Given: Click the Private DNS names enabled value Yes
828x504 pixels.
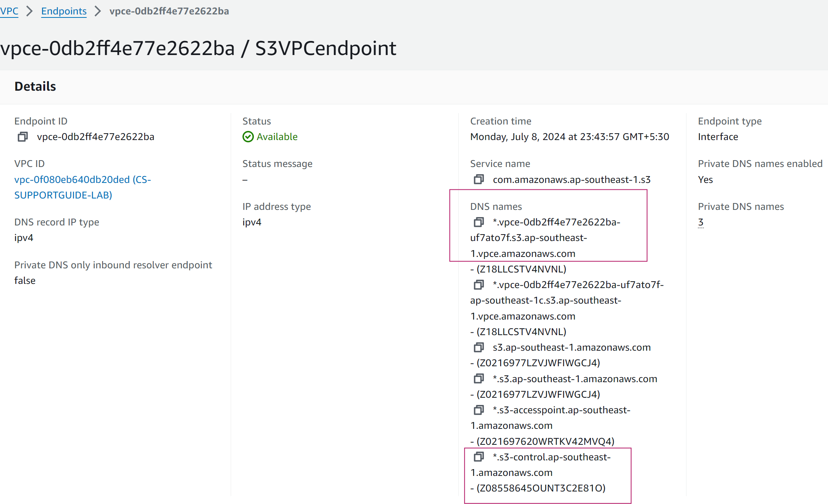Looking at the screenshot, I should [x=705, y=180].
